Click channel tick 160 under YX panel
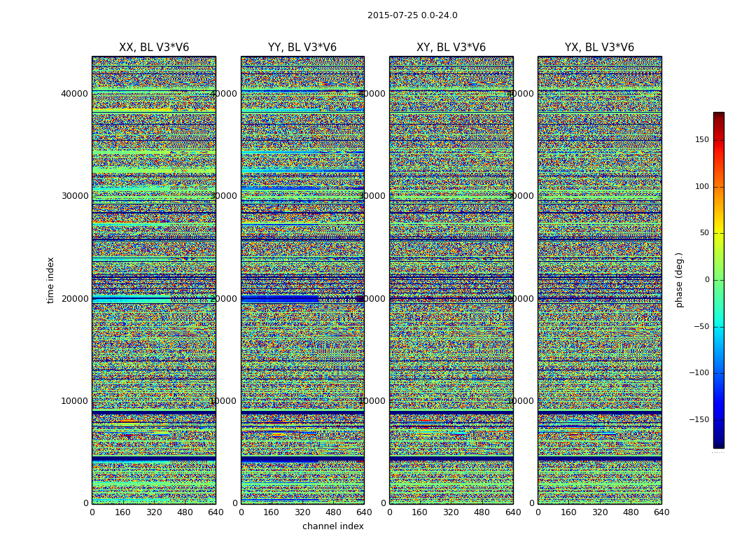 pyautogui.click(x=568, y=512)
